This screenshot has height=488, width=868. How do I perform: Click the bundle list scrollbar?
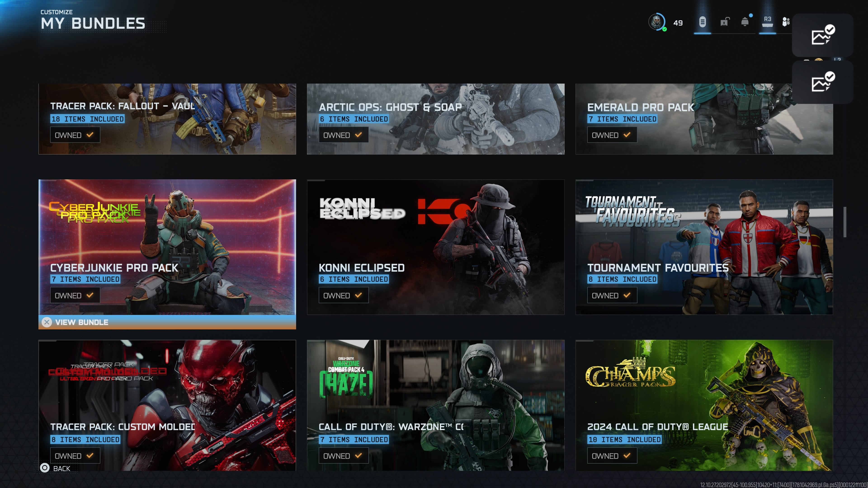(x=845, y=222)
